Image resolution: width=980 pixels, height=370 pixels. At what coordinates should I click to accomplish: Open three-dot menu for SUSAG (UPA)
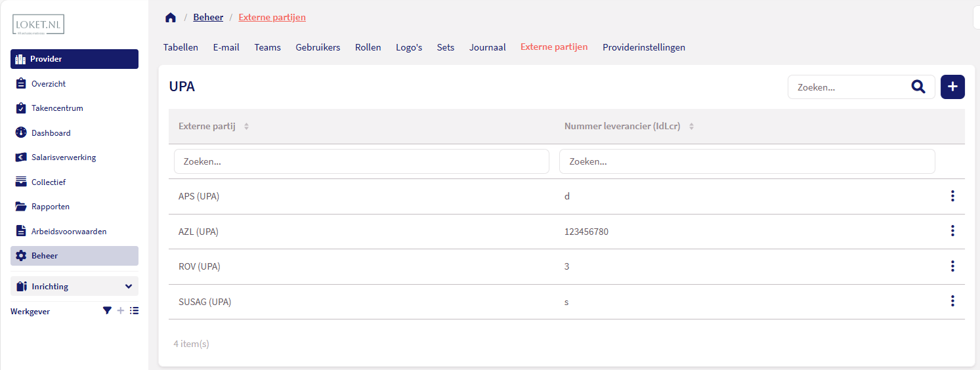(952, 301)
